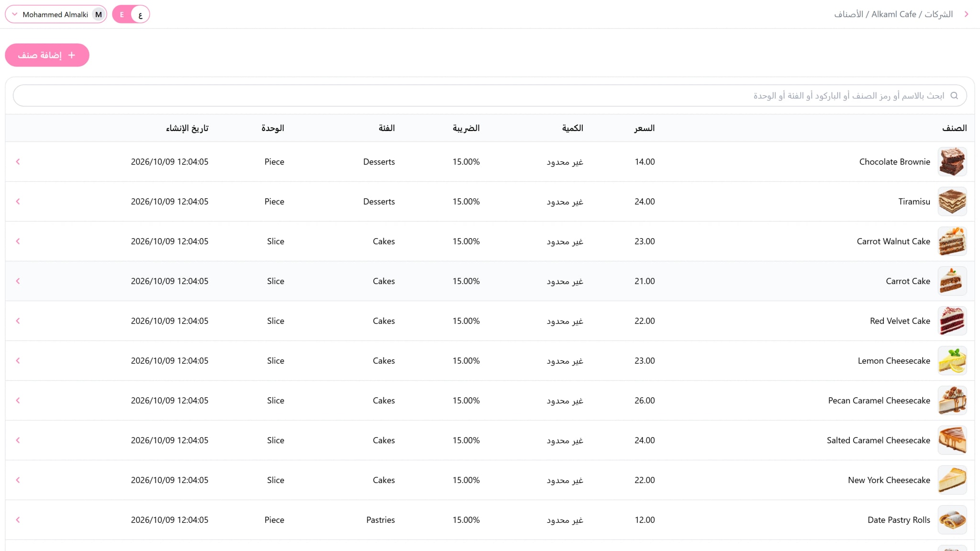Select Arabic ع language option
This screenshot has height=551, width=980.
click(140, 14)
